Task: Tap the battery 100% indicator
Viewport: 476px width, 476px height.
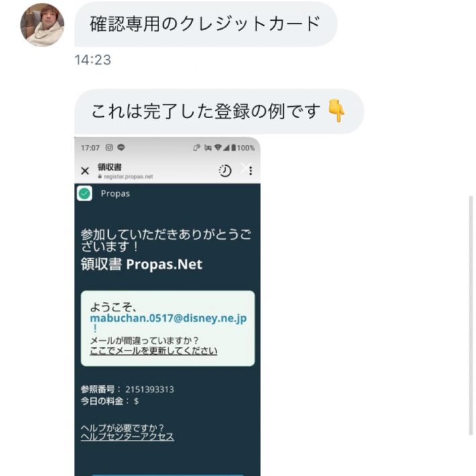Action: click(x=244, y=148)
